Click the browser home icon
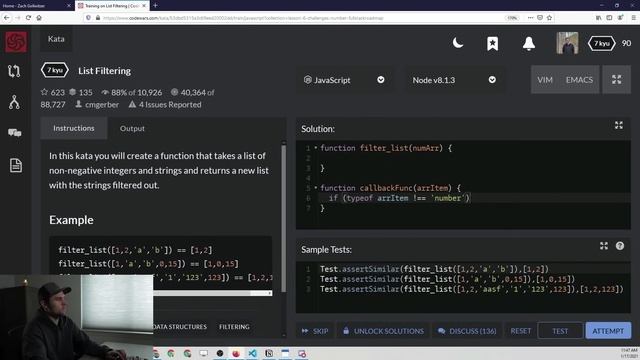 click(39, 18)
